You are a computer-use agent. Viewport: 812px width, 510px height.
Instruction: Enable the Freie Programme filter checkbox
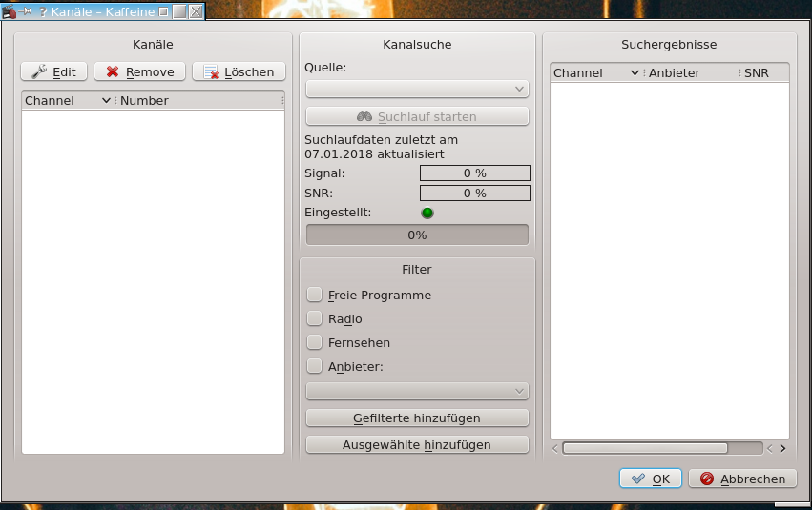(315, 296)
